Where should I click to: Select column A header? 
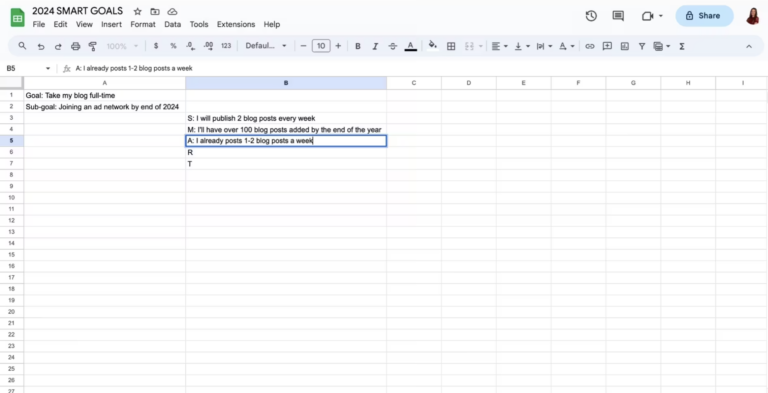[x=104, y=83]
